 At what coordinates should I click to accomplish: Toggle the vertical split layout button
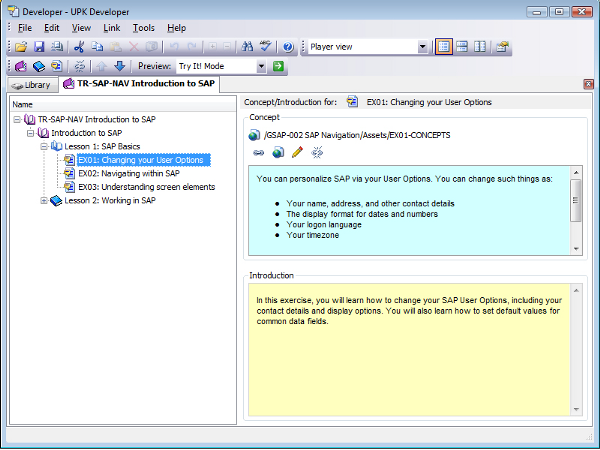[x=480, y=47]
